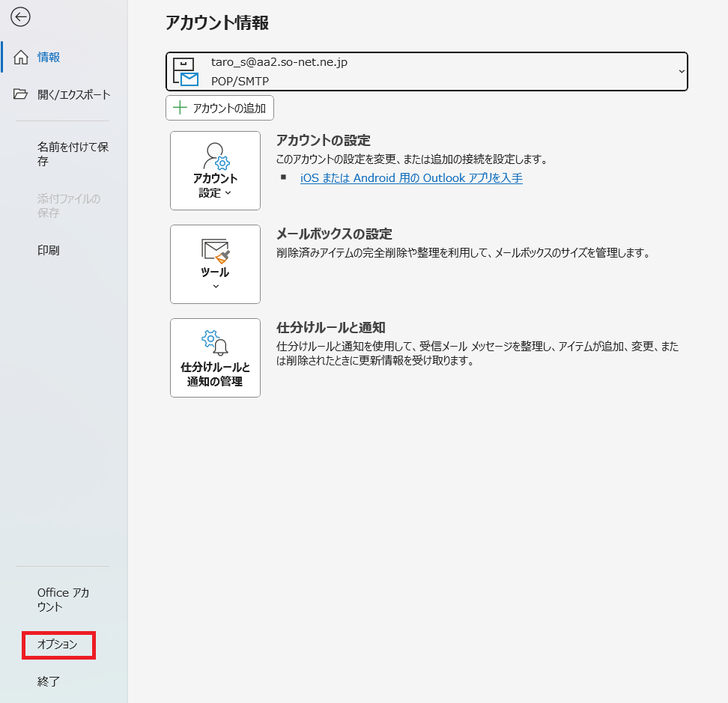
Task: Open the iOS または Android Outlook app link
Action: point(411,178)
